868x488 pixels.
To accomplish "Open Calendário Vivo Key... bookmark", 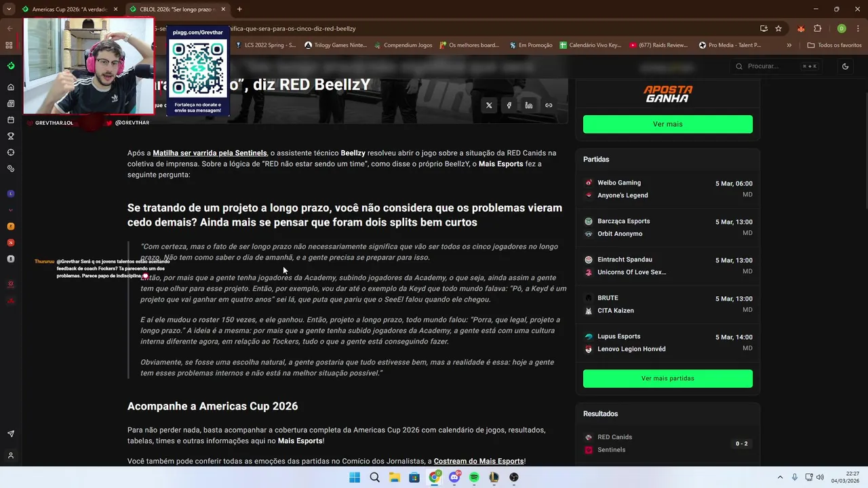I will click(591, 45).
